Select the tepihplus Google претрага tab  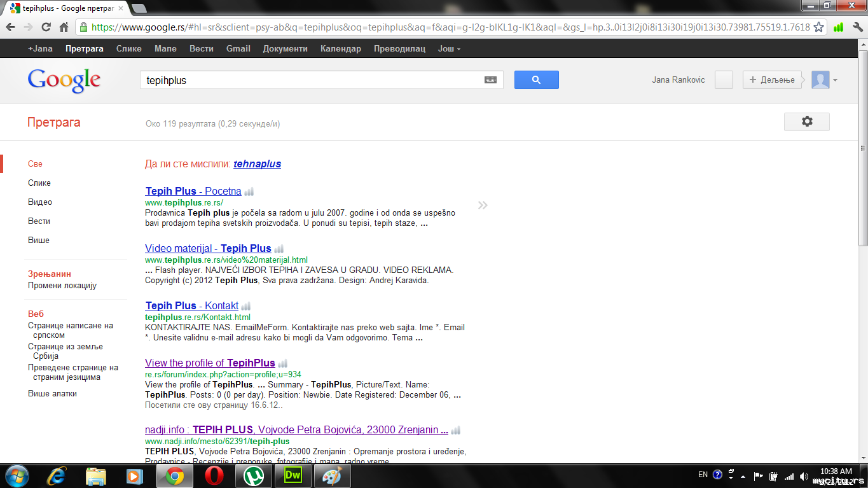pyautogui.click(x=67, y=8)
